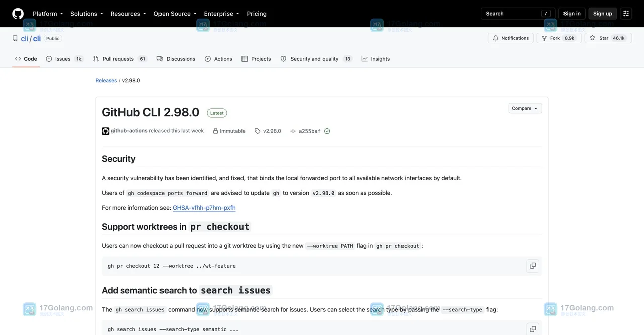Open the GHSA-vfhh-p7hm-pxfh advisory link
Viewport: 644px width, 335px height.
(204, 208)
